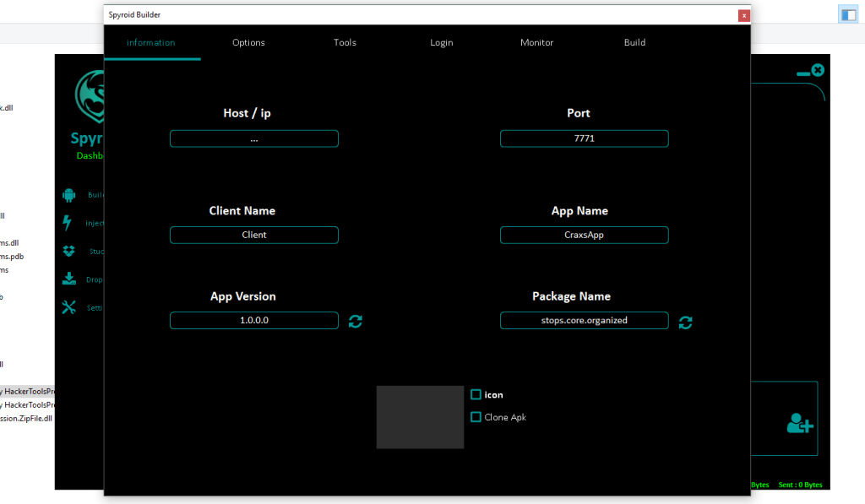Click the Host / ip input field
This screenshot has width=865, height=504.
click(x=254, y=138)
